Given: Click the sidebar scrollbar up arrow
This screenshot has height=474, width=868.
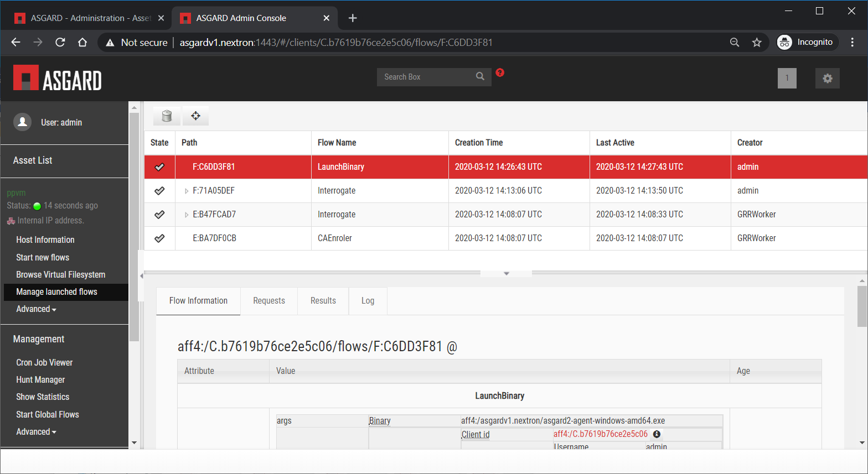Looking at the screenshot, I should tap(134, 108).
